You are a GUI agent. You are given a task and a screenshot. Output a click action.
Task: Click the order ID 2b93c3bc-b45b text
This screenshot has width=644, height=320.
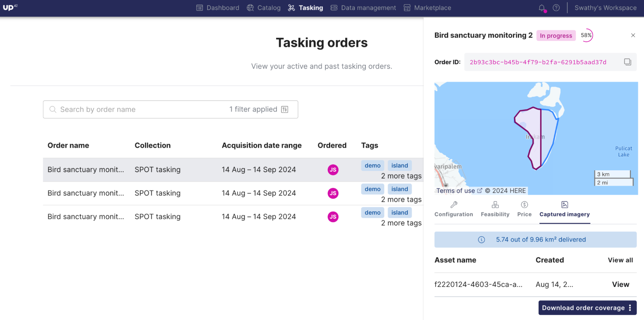538,62
